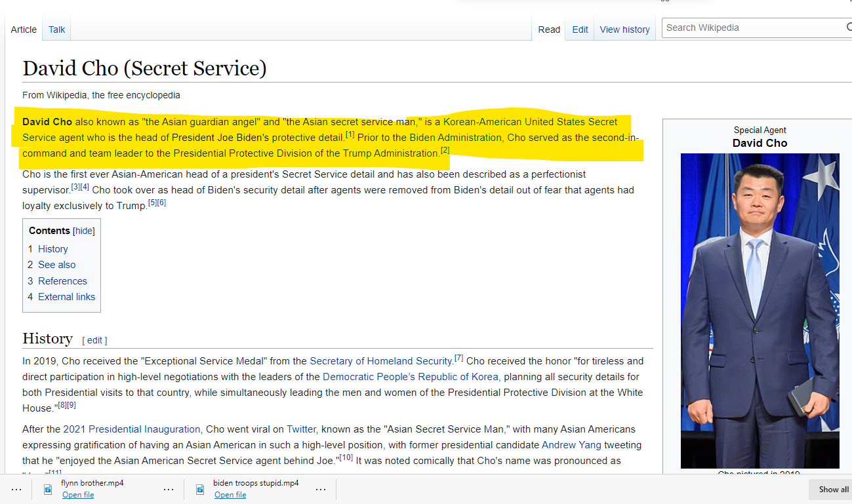This screenshot has height=504, width=852.
Task: Click the bold David Cho in lead sentence
Action: pyautogui.click(x=47, y=122)
